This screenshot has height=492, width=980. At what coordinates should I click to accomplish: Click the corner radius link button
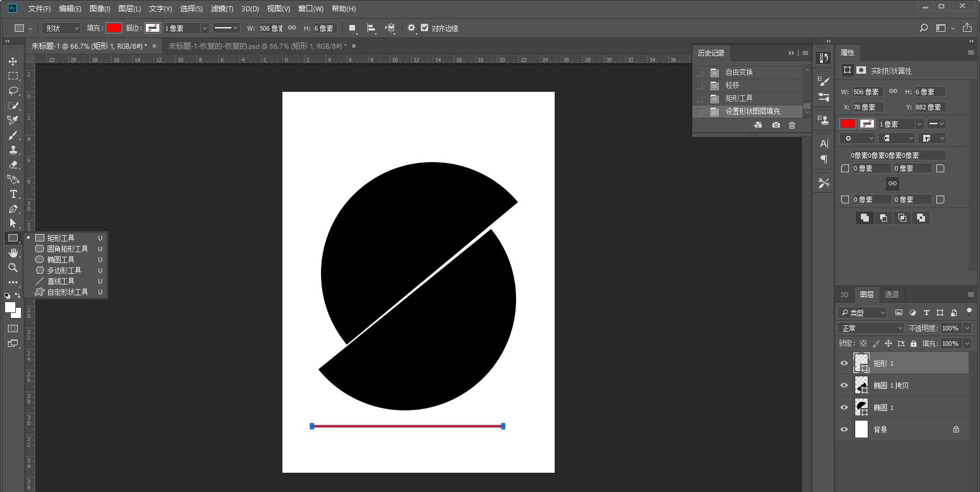click(x=893, y=184)
